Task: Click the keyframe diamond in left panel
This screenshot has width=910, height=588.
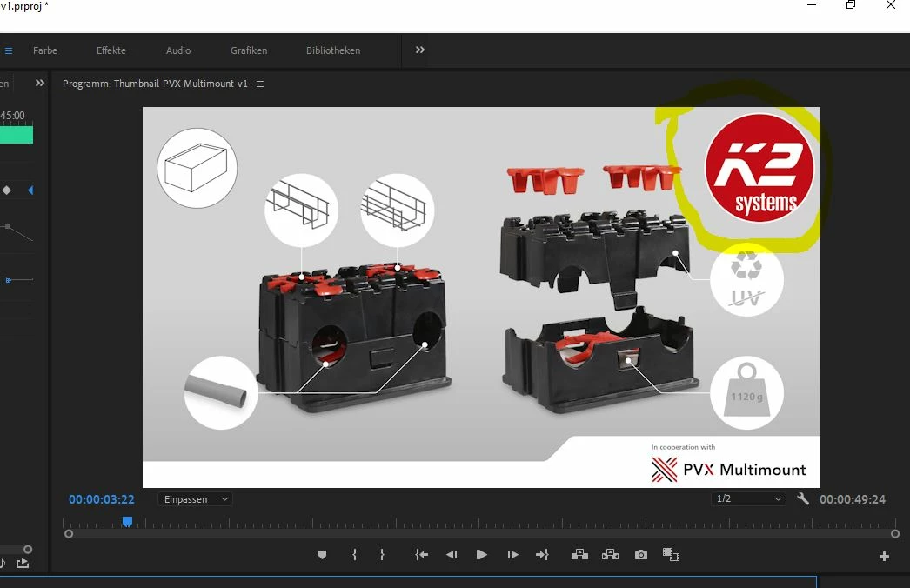Action: click(x=6, y=190)
